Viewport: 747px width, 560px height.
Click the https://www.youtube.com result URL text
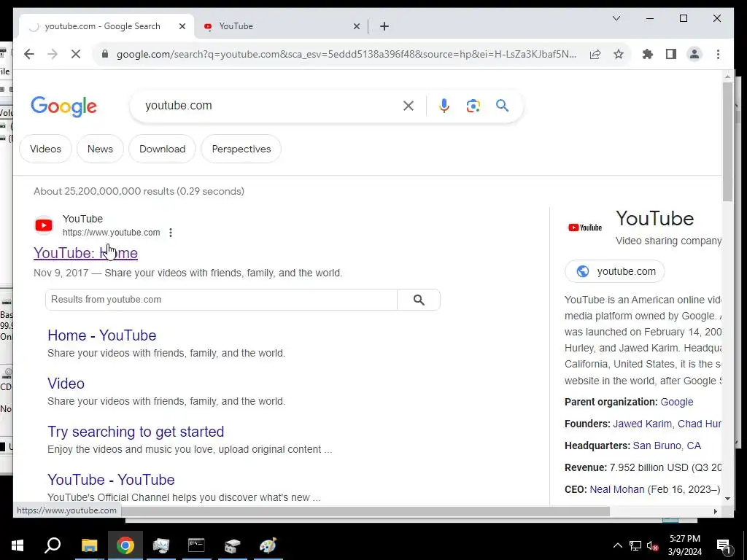click(x=112, y=233)
